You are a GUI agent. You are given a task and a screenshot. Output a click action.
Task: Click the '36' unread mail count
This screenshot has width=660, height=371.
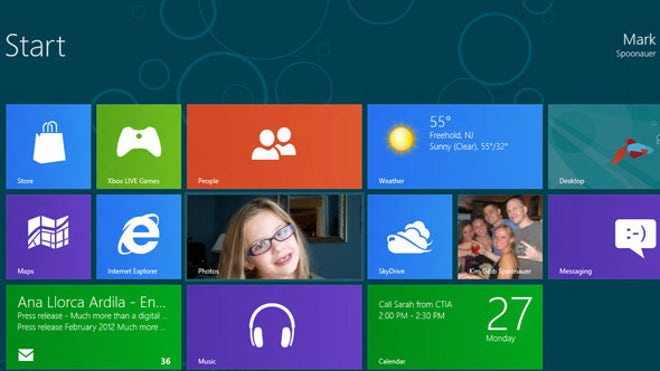165,361
